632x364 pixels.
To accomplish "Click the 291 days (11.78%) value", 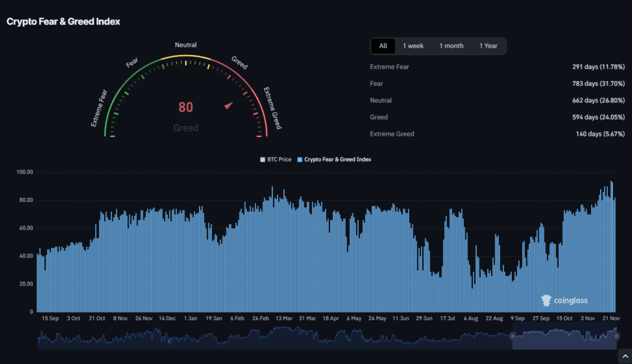I will (x=598, y=67).
